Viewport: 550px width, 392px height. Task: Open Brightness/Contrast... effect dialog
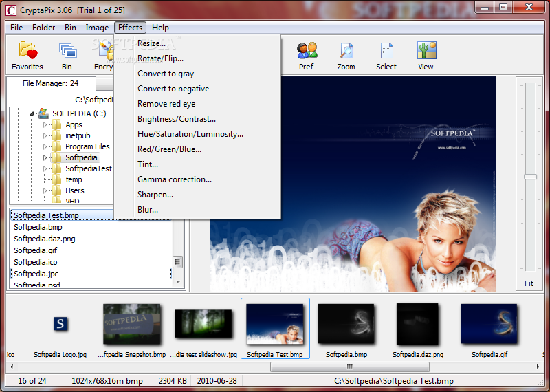pos(197,118)
